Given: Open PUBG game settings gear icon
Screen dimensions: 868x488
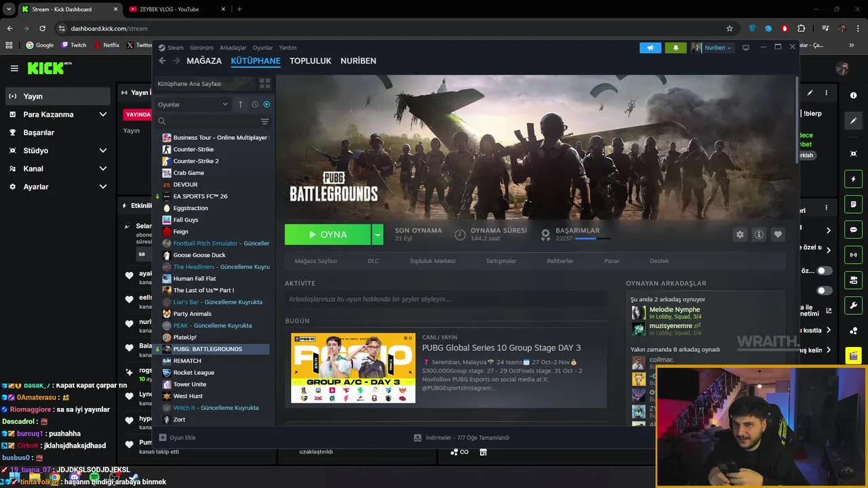Looking at the screenshot, I should pos(740,235).
